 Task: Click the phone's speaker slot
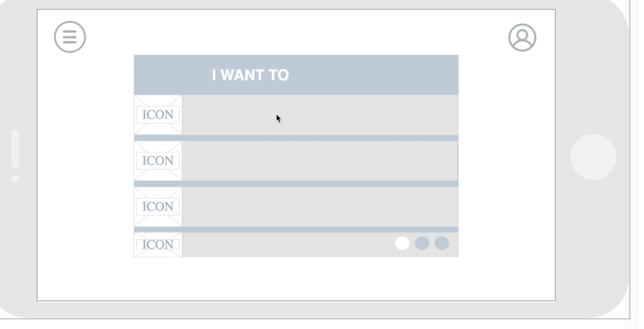click(15, 149)
